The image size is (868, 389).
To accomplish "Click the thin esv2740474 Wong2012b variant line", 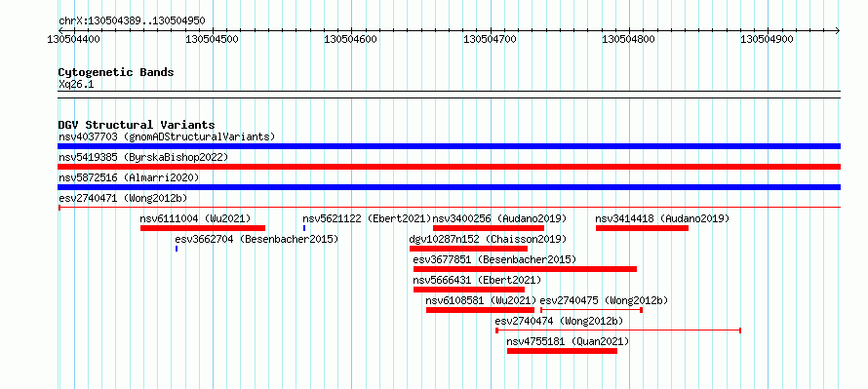I will (618, 331).
